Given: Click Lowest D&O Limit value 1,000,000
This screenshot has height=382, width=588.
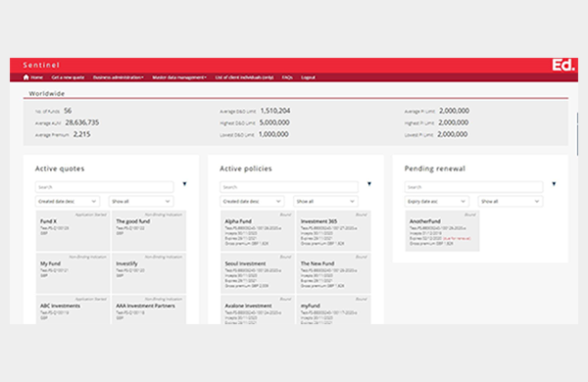Looking at the screenshot, I should [273, 134].
